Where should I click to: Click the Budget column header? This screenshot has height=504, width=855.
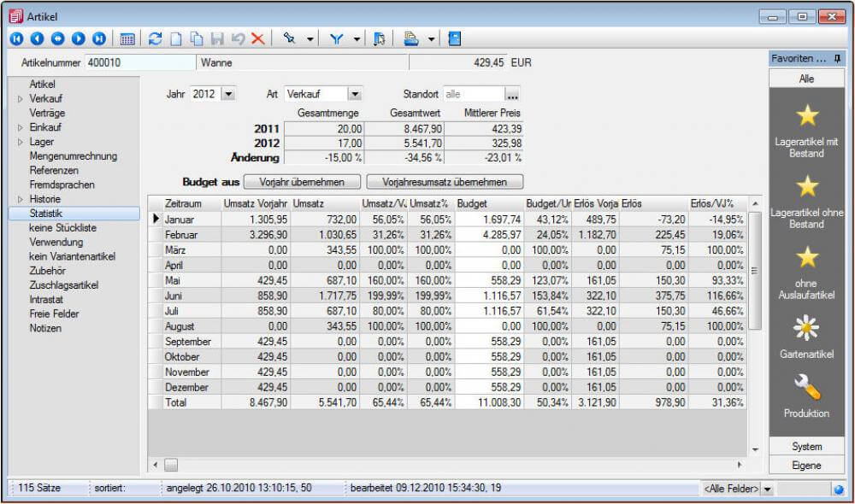[x=489, y=204]
